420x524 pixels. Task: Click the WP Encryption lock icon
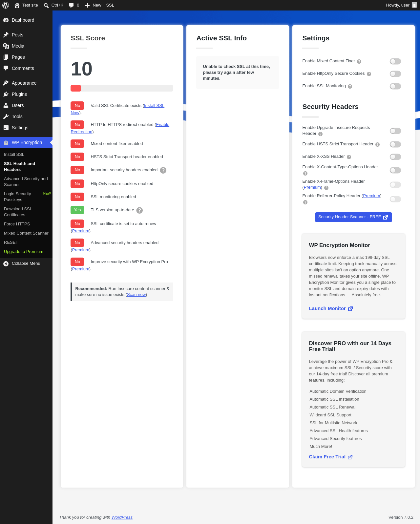point(6,142)
